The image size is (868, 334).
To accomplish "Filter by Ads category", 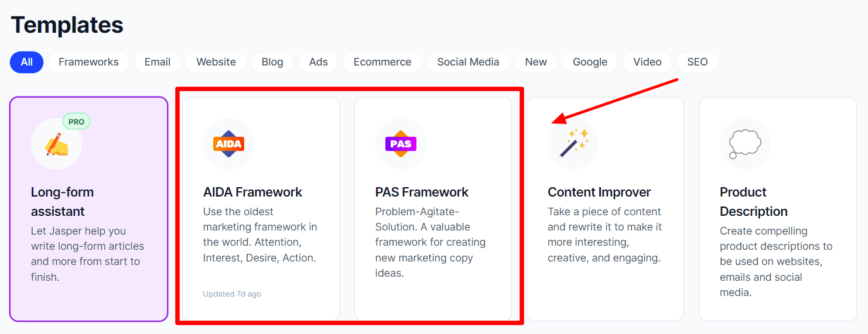I will click(x=319, y=62).
